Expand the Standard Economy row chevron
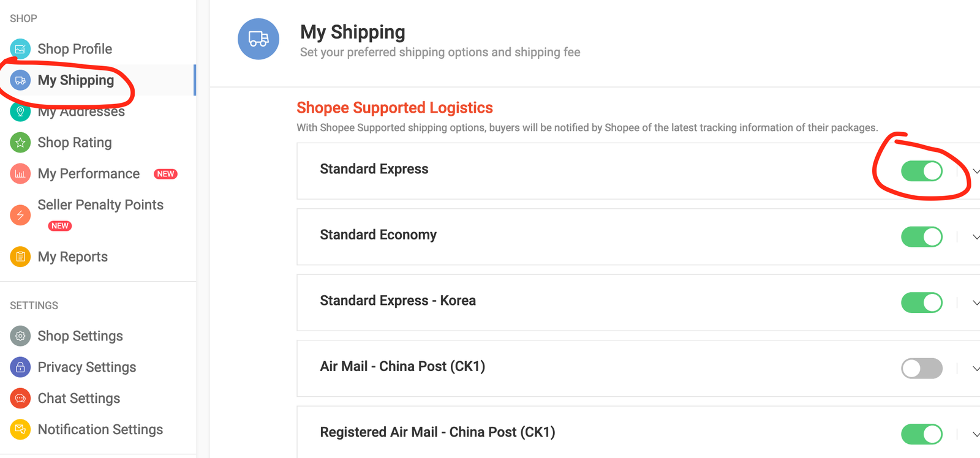980x458 pixels. click(x=976, y=238)
